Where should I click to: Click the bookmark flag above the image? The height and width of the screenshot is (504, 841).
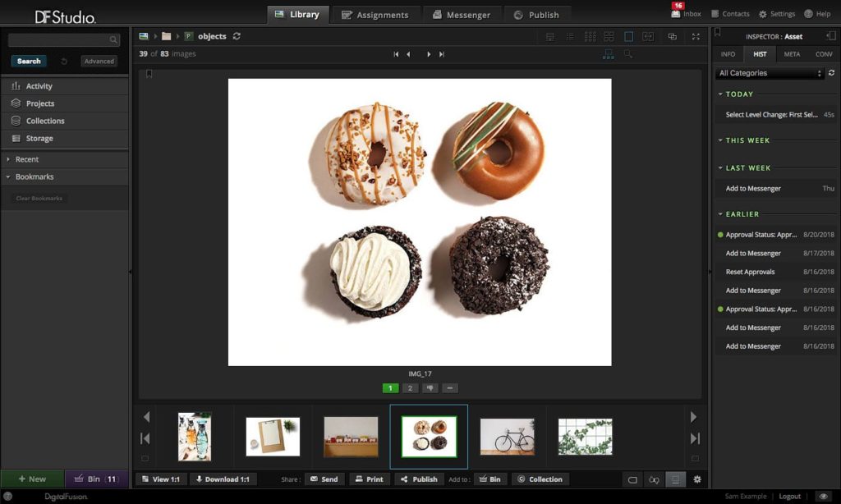click(x=149, y=74)
